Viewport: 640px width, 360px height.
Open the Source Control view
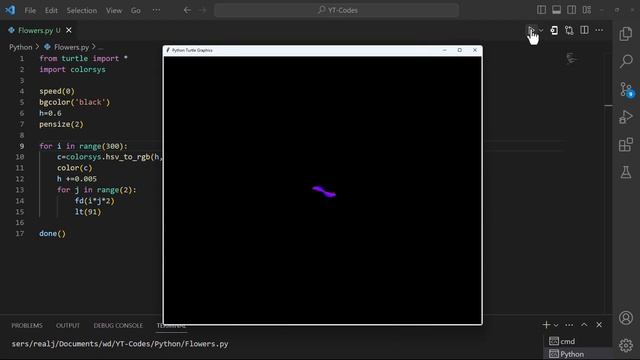pyautogui.click(x=626, y=89)
